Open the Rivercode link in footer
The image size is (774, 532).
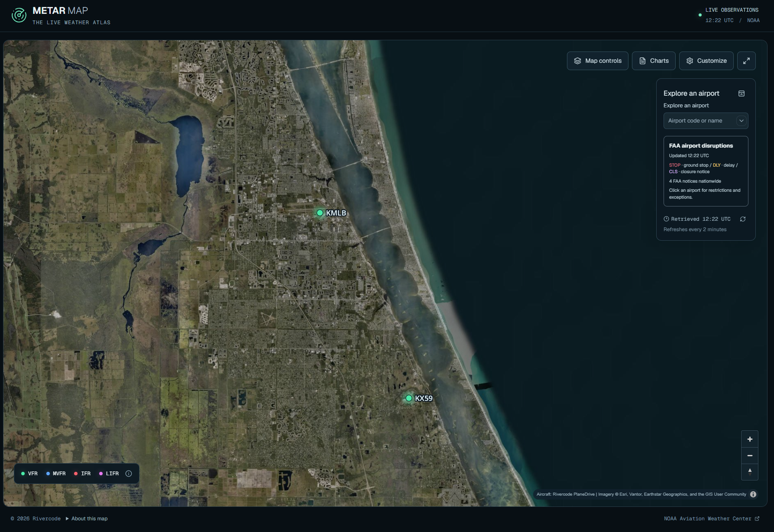pos(46,519)
